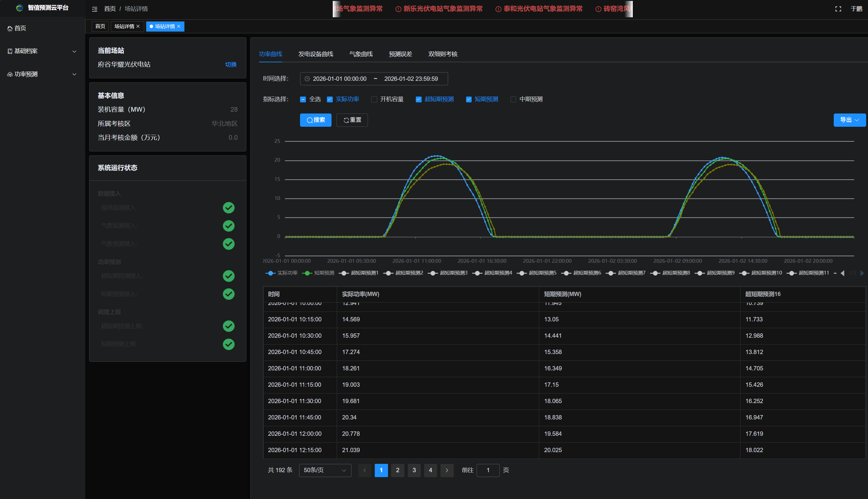Check the 中期预测 checkbox

[x=513, y=99]
